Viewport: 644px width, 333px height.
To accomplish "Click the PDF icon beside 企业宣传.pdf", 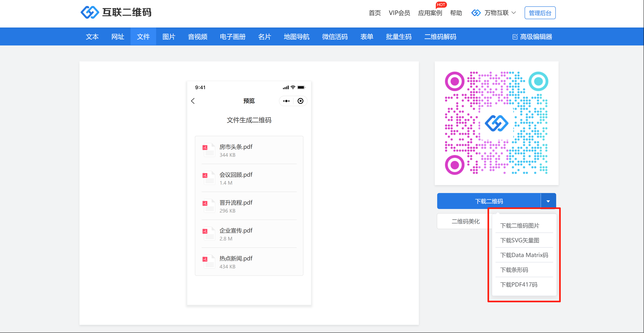I will (x=208, y=234).
